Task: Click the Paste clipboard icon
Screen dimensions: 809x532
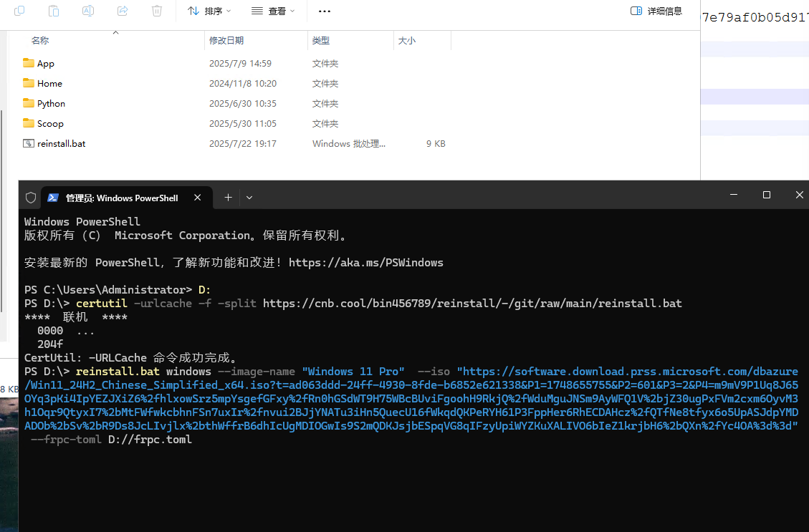Action: pyautogui.click(x=54, y=11)
